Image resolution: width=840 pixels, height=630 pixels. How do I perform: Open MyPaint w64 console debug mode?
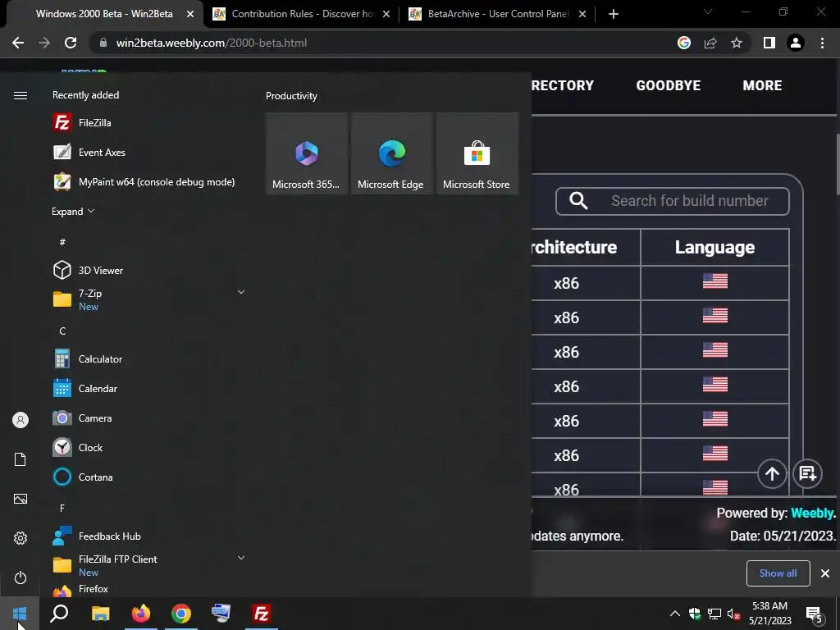tap(144, 182)
